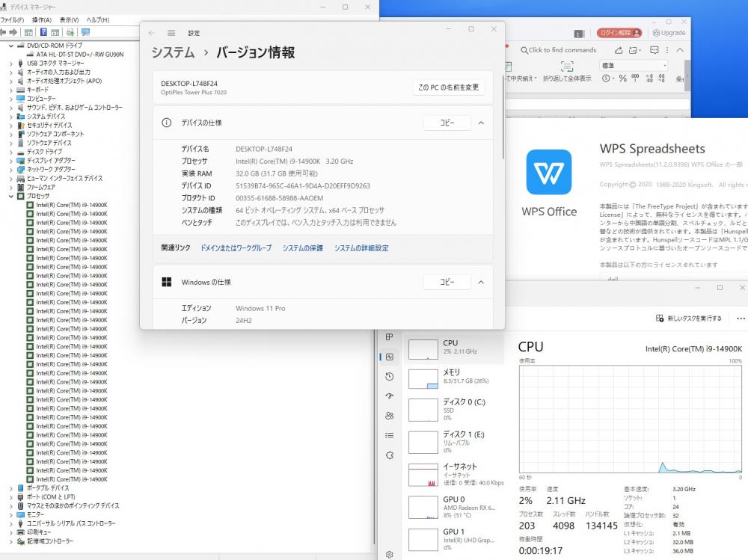The width and height of the screenshot is (748, 560).
Task: Open Task Manager three-dot more menu
Action: tap(741, 319)
